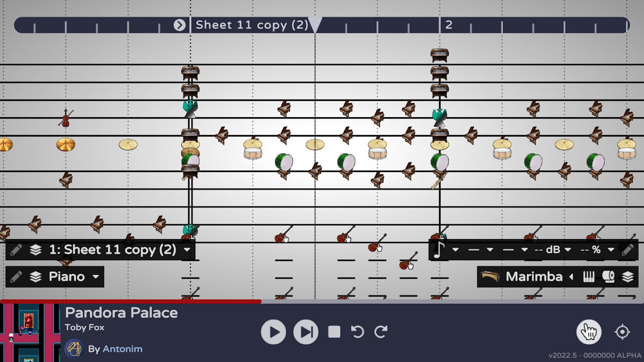Click the Redo arrow icon
This screenshot has width=644, height=362.
tap(381, 332)
